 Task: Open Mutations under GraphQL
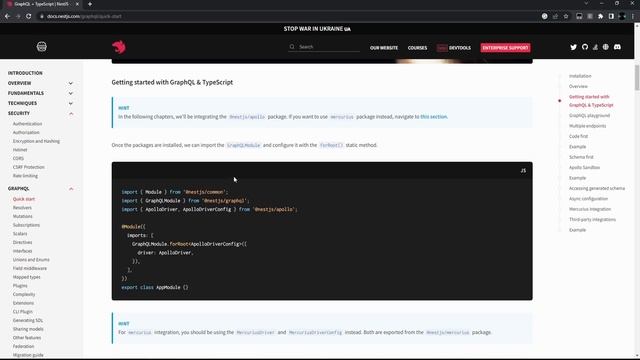tap(22, 216)
